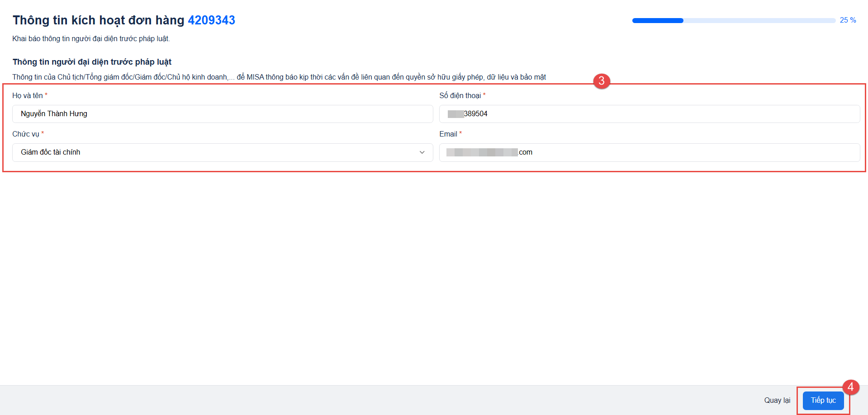This screenshot has width=868, height=415.
Task: Select the 25 % progress label
Action: (x=848, y=20)
